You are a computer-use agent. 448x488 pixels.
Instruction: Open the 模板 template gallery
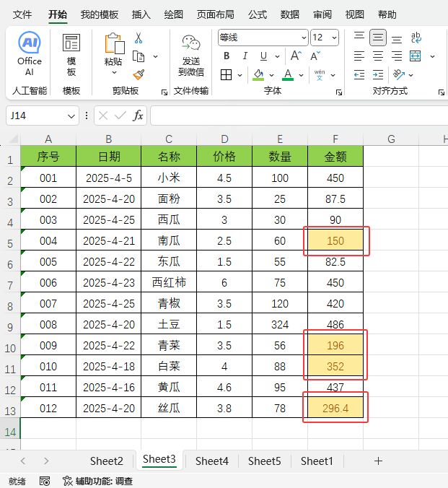pyautogui.click(x=71, y=55)
